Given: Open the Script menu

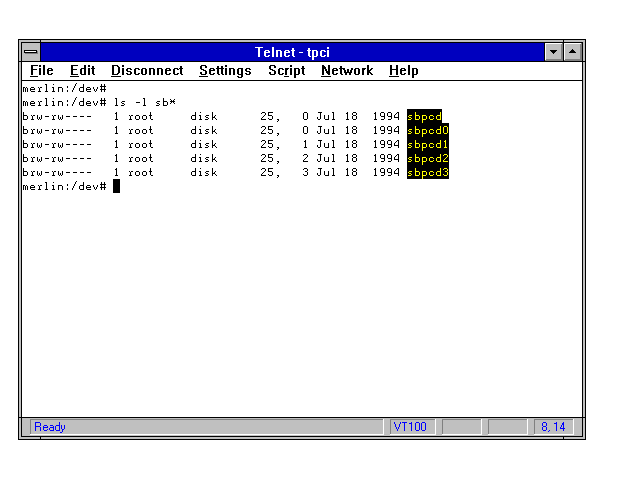Looking at the screenshot, I should (x=286, y=71).
